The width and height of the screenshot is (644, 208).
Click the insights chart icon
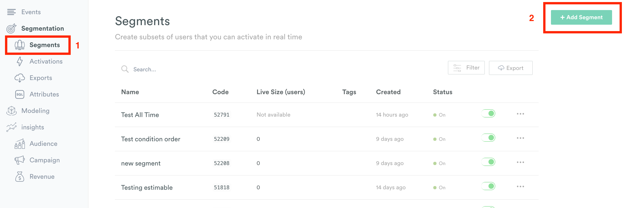(11, 127)
